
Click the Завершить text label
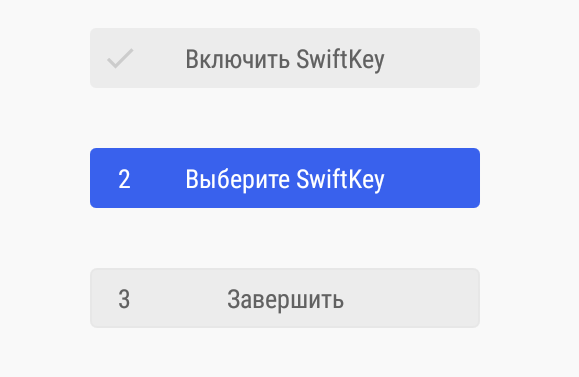(285, 299)
